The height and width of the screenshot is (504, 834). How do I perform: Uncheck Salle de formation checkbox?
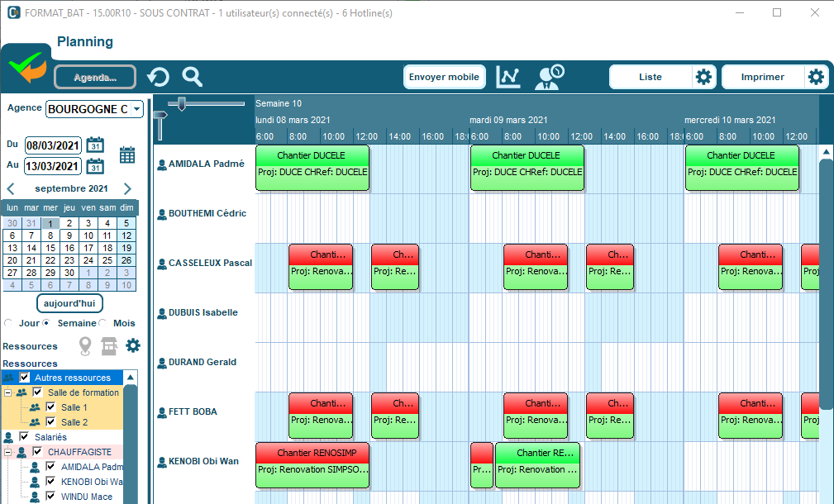coord(37,392)
